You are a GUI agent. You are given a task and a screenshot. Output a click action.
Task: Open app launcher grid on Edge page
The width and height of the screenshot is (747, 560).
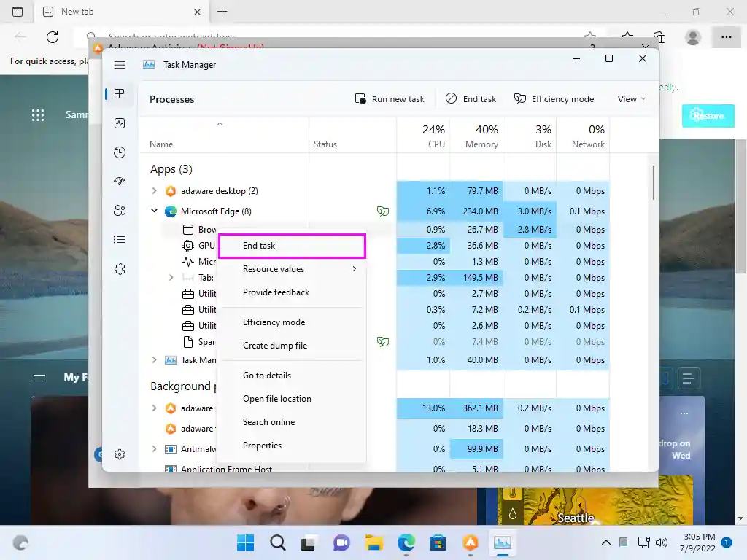(x=38, y=114)
